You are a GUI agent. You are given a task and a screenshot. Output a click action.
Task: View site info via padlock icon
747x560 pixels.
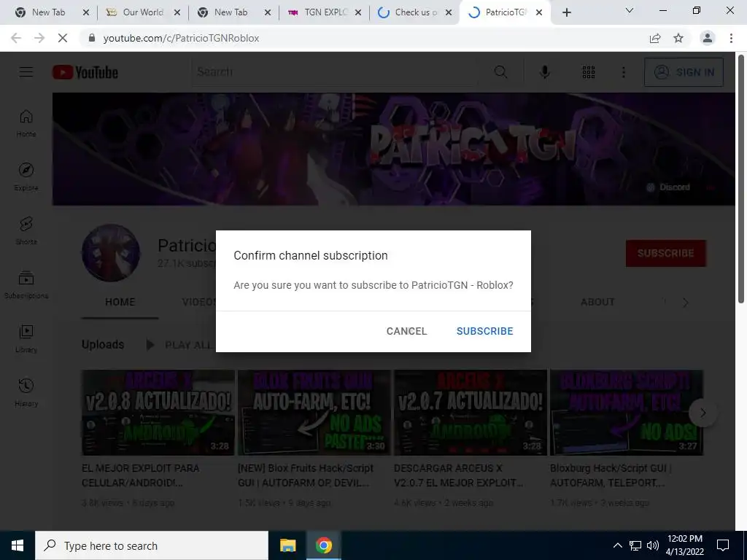[92, 38]
